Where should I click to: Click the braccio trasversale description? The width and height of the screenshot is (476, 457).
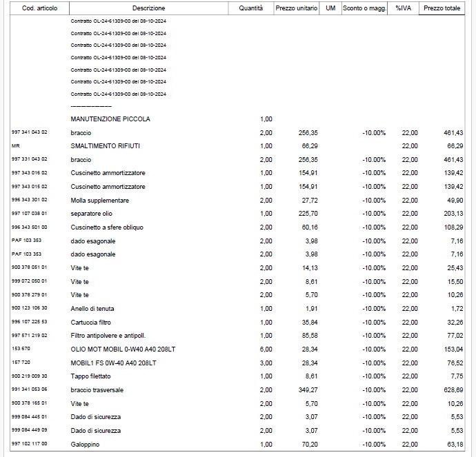[97, 390]
